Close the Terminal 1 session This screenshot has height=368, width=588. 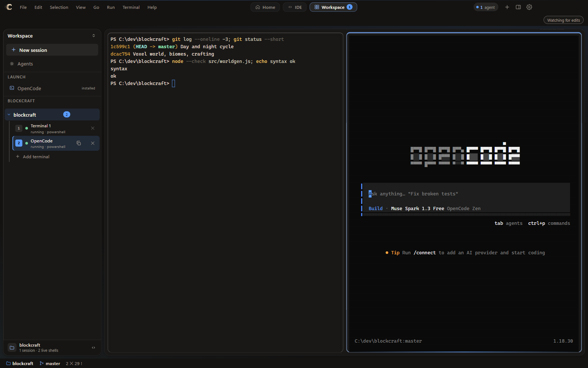[93, 128]
